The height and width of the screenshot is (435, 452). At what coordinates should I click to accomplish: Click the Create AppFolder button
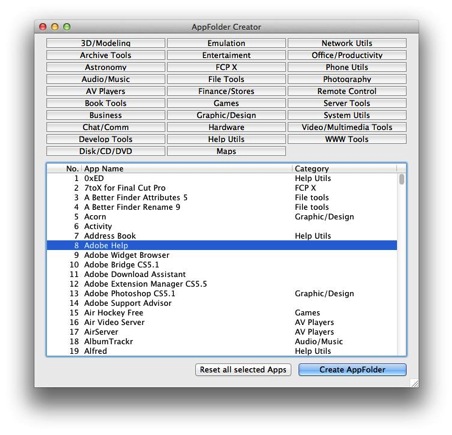[x=352, y=369]
